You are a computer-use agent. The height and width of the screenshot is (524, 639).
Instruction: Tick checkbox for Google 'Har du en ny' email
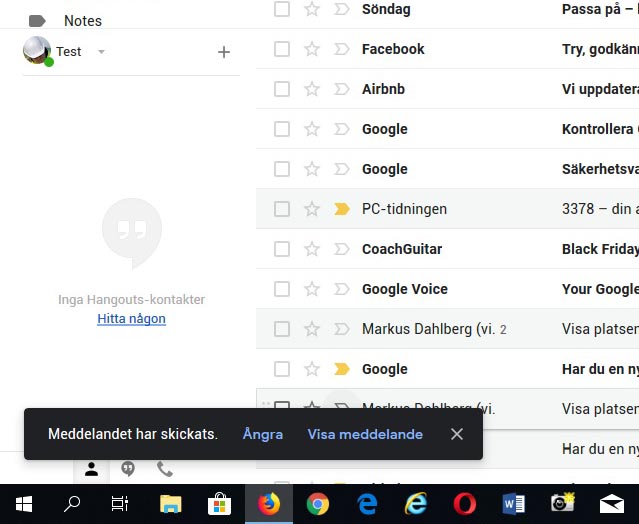[x=282, y=369]
